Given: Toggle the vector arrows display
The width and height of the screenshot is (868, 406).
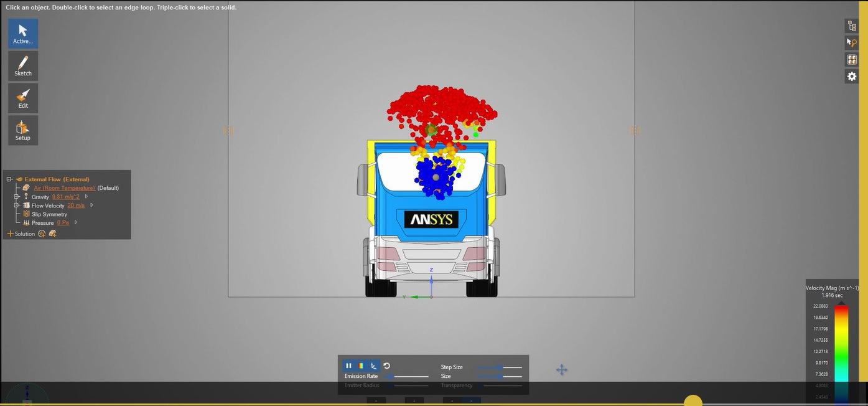Looking at the screenshot, I should coord(373,366).
